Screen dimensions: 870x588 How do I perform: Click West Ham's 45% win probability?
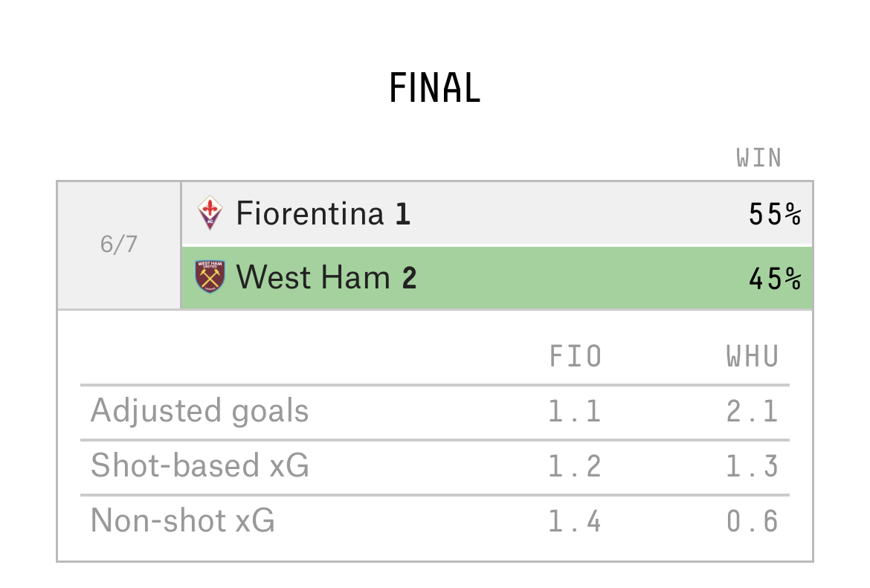[775, 279]
